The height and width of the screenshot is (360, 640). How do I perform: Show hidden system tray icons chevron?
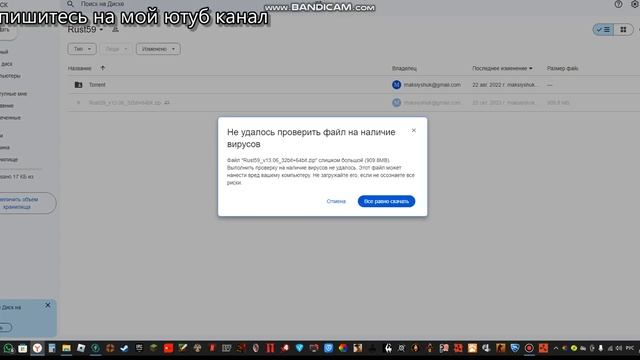pyautogui.click(x=556, y=348)
